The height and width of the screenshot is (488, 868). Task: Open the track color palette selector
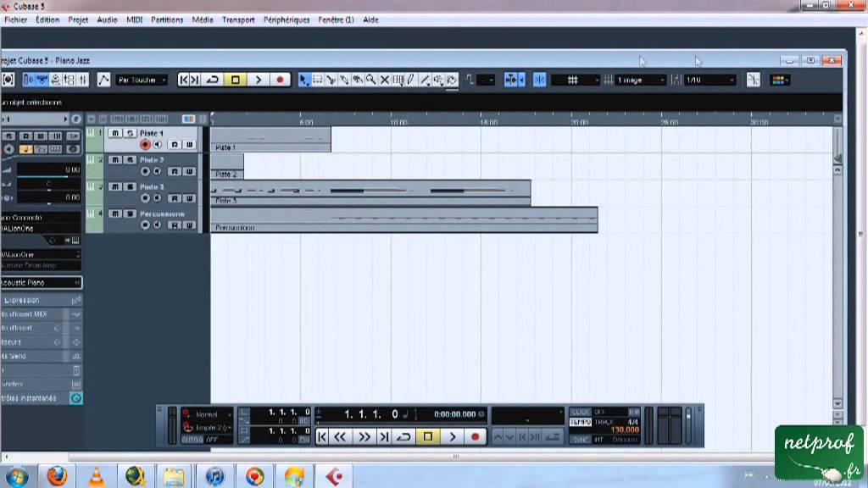coord(780,80)
